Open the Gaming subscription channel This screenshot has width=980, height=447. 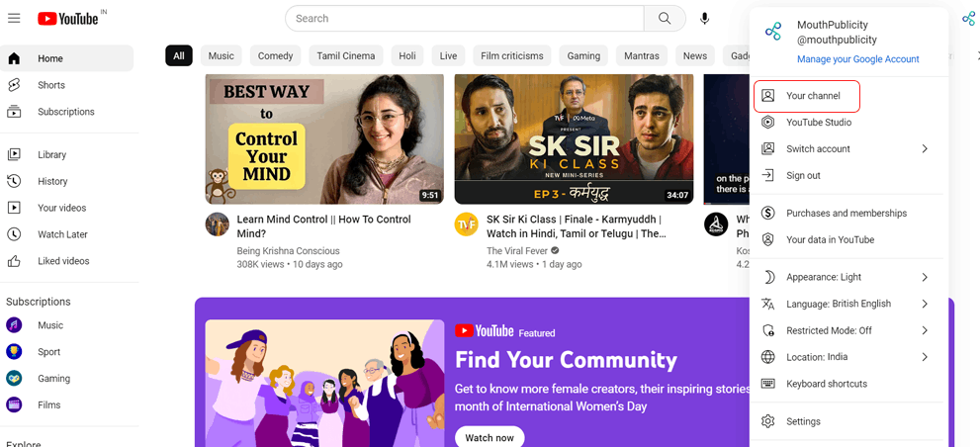point(67,378)
